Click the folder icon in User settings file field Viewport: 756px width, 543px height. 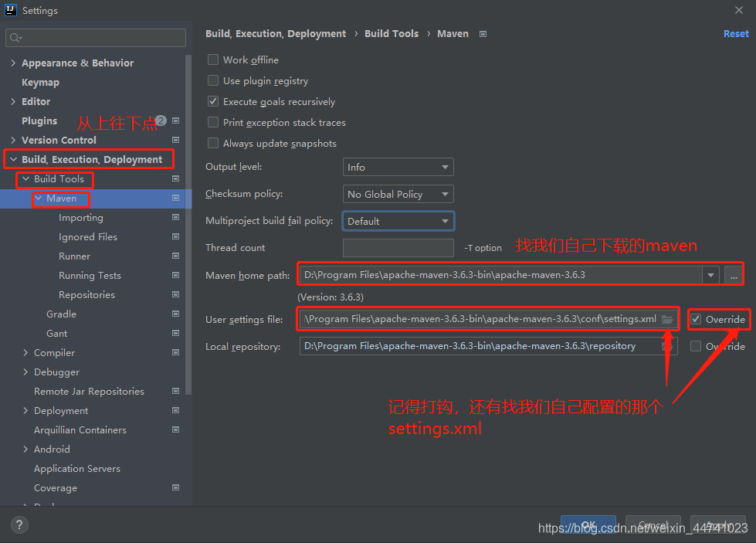point(667,319)
